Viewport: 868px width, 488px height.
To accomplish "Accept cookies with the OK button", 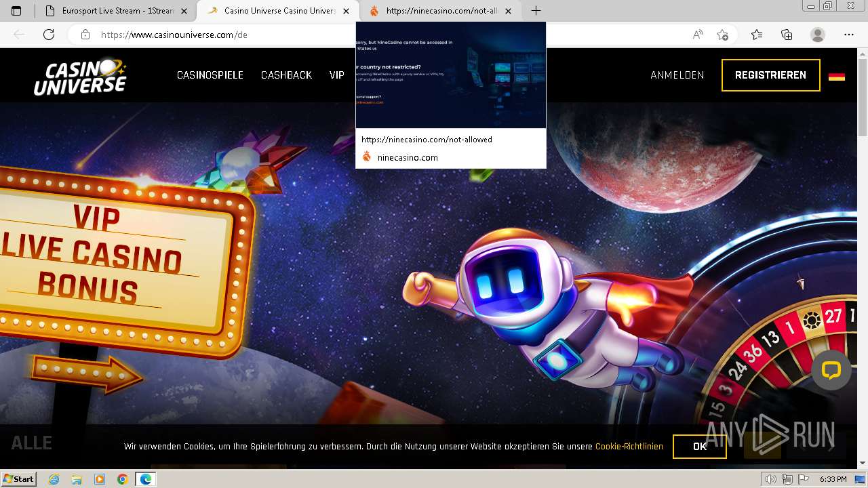I will (700, 447).
